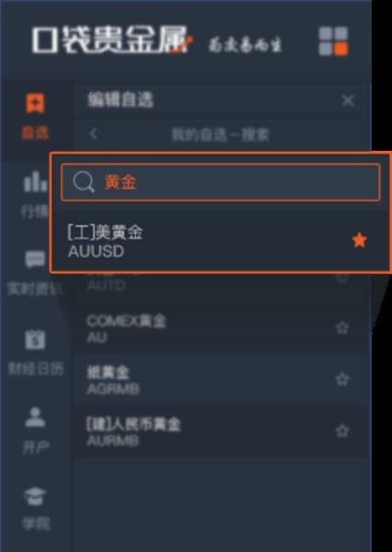392x552 pixels.
Task: Select the 纸黄金 AGRMB row
Action: 223,379
